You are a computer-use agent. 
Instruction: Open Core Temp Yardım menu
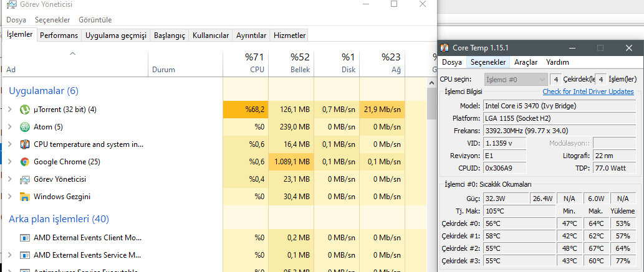tap(557, 62)
